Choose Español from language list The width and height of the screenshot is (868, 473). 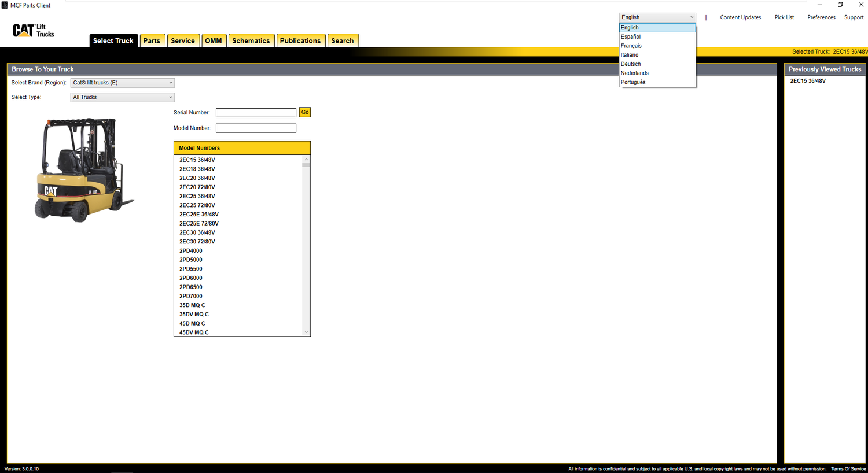pos(631,36)
